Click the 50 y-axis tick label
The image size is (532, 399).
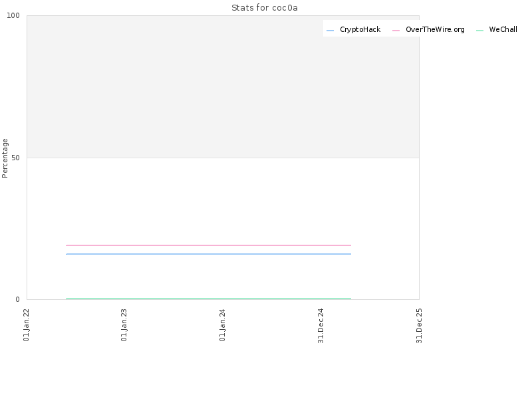click(x=15, y=158)
